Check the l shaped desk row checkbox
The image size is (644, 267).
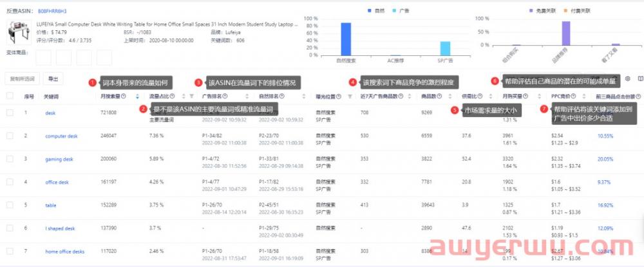(10, 228)
